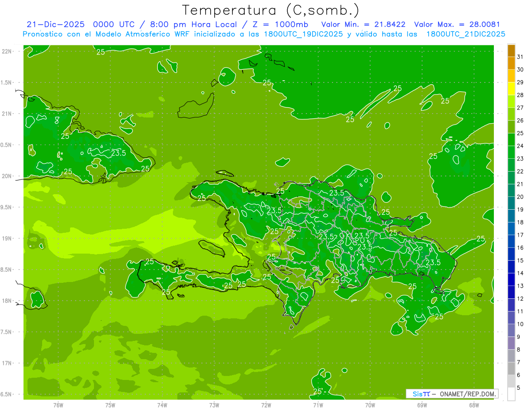The image size is (532, 411).
Task: Click the '74W' longitude axis label
Action: tap(162, 405)
